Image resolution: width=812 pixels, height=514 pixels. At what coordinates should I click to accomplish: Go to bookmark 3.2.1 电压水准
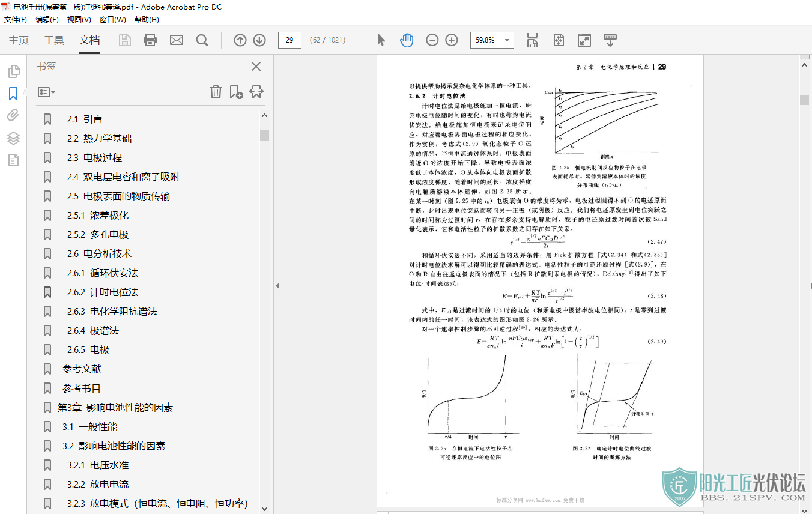coord(98,465)
